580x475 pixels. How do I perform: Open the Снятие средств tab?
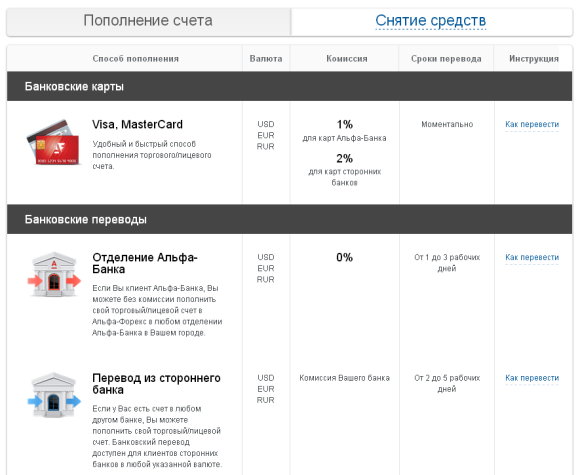[431, 21]
